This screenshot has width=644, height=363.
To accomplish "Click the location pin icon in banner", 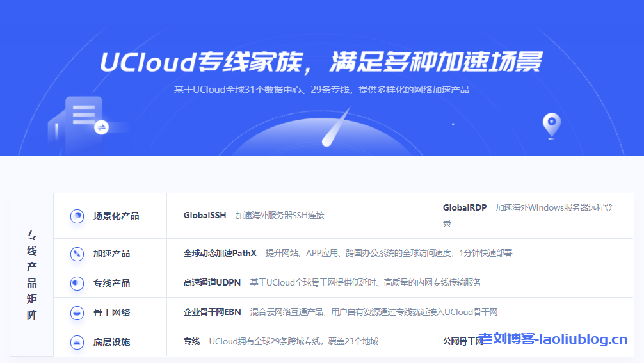I will [x=551, y=125].
